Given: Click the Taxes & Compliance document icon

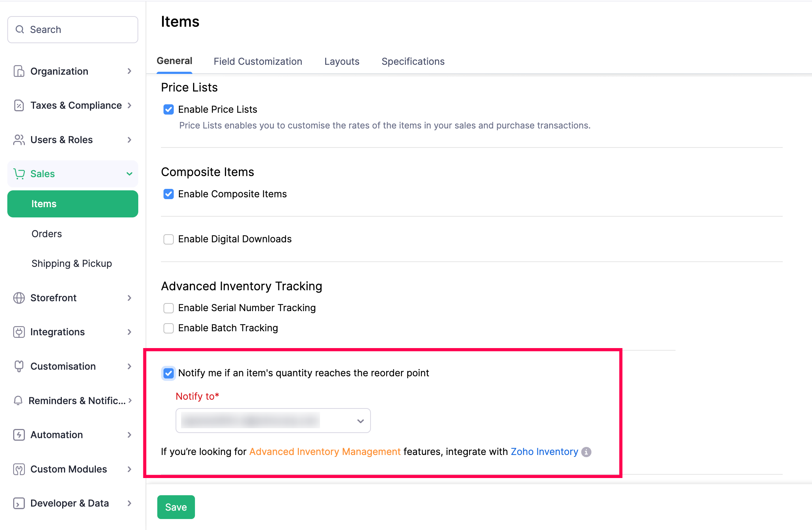Looking at the screenshot, I should [19, 105].
